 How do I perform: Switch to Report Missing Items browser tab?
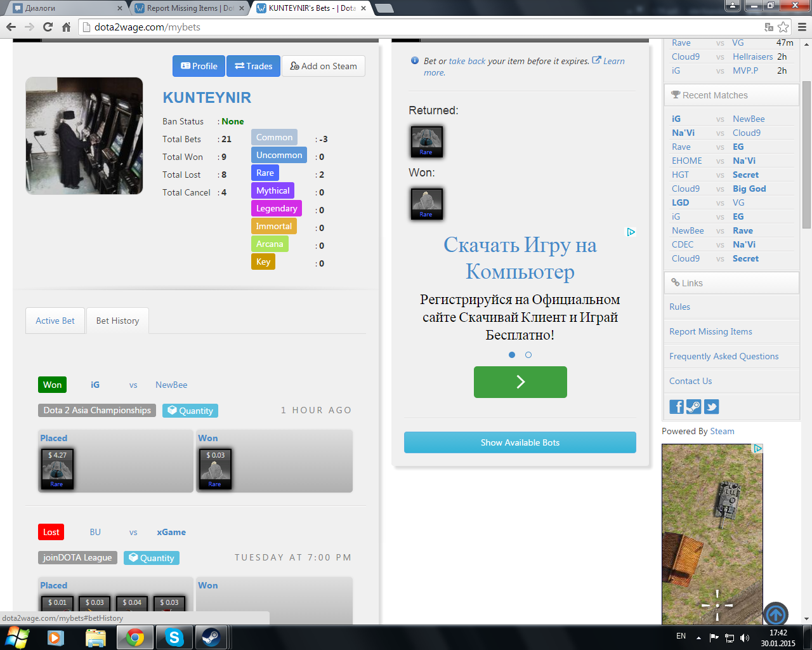pyautogui.click(x=189, y=8)
